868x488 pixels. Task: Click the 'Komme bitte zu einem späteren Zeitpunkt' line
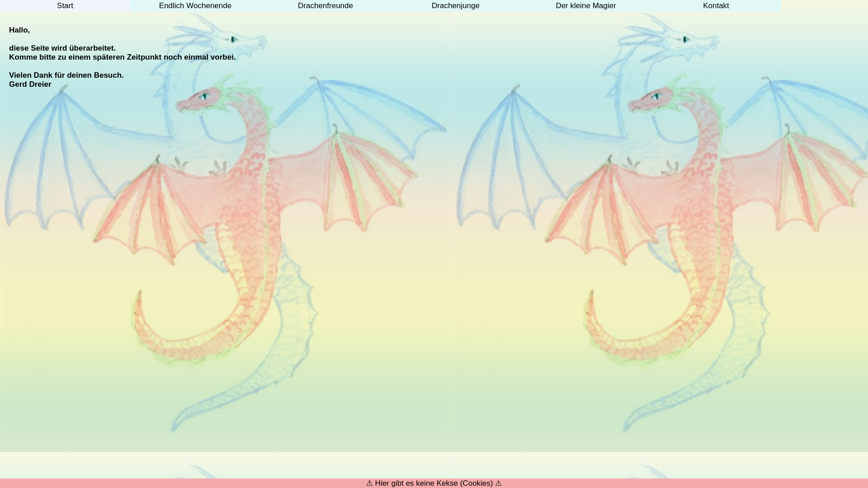[x=123, y=57]
